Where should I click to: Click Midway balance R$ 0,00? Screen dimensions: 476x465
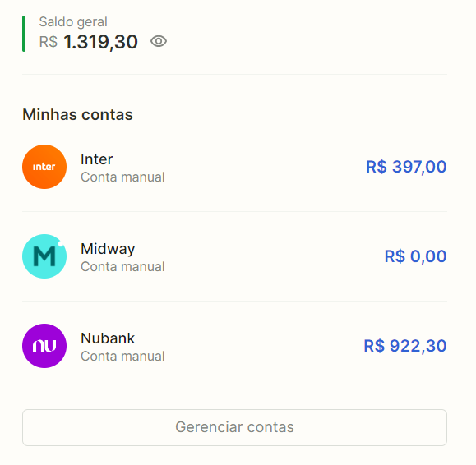click(416, 256)
